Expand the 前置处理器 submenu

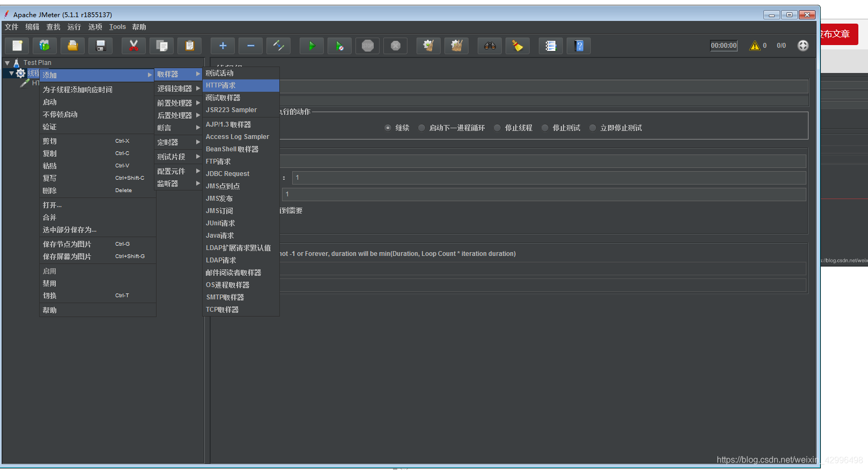(179, 103)
